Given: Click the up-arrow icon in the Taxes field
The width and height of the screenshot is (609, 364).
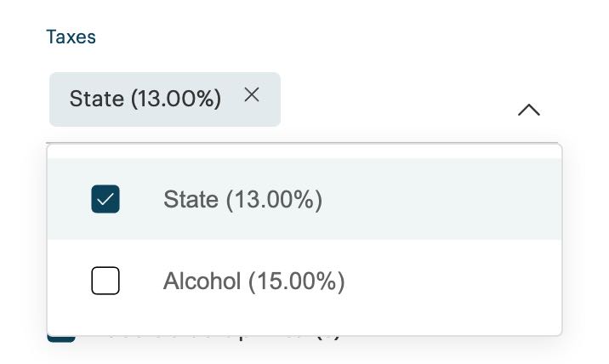Looking at the screenshot, I should (529, 110).
